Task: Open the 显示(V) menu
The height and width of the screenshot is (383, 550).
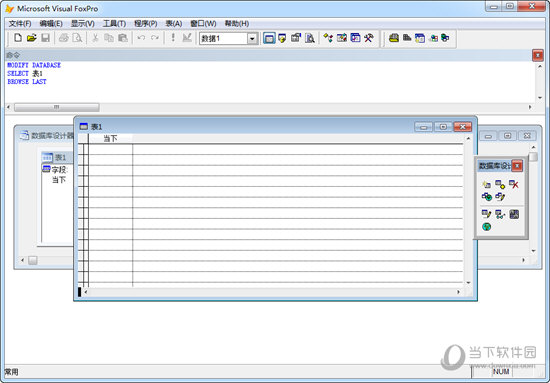Action: [83, 23]
